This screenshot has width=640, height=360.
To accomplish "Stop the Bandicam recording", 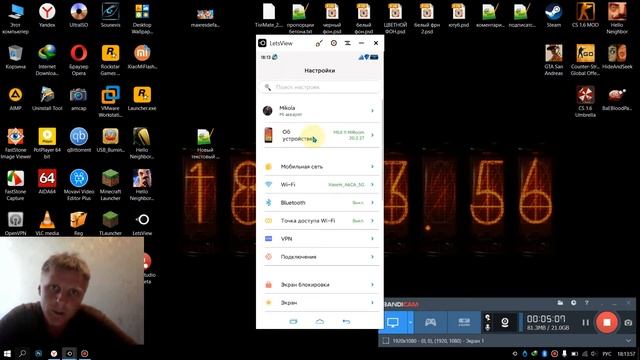I will [x=607, y=322].
